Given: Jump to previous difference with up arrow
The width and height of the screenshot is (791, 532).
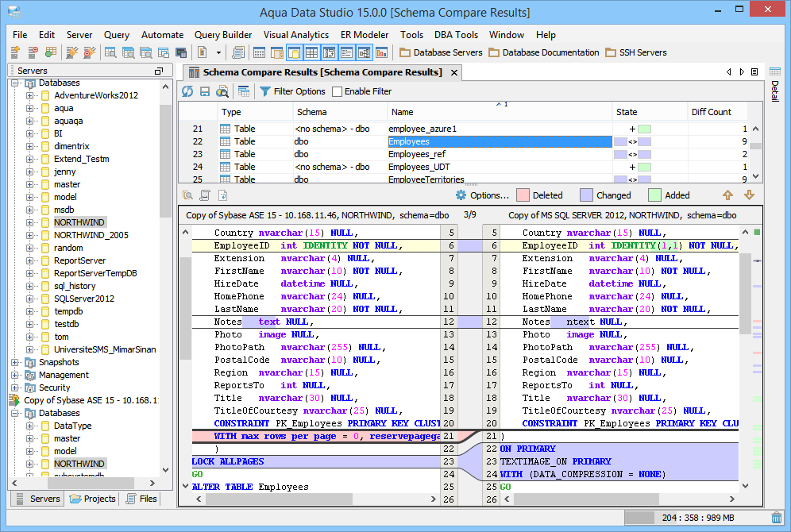Looking at the screenshot, I should 727,195.
